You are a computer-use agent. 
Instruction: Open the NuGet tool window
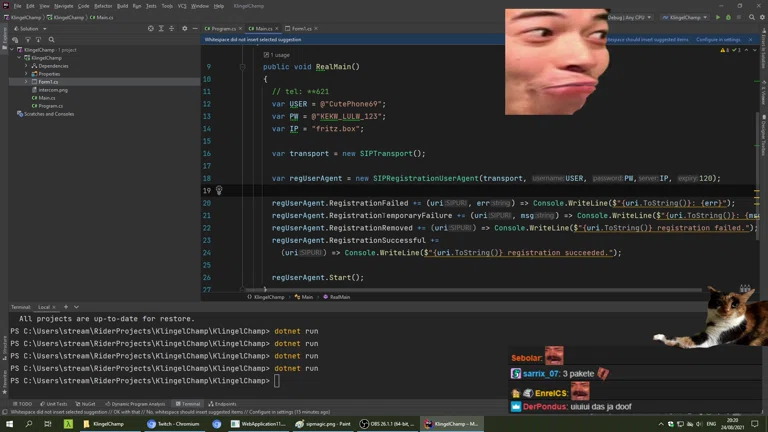click(x=85, y=404)
